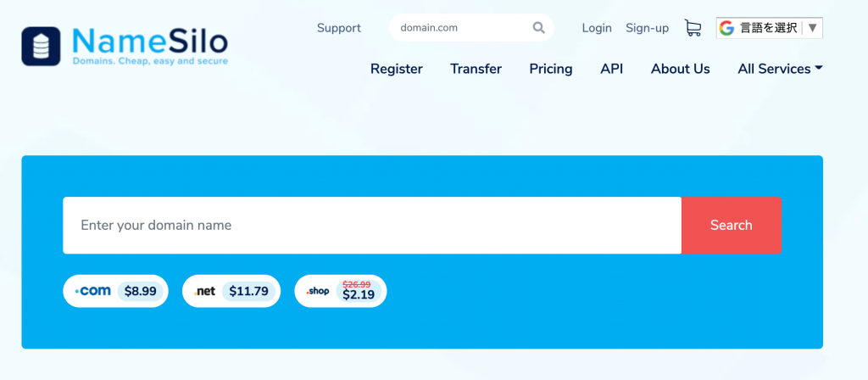Screen dimensions: 868x380
Task: Visit the Support link
Action: tap(339, 28)
